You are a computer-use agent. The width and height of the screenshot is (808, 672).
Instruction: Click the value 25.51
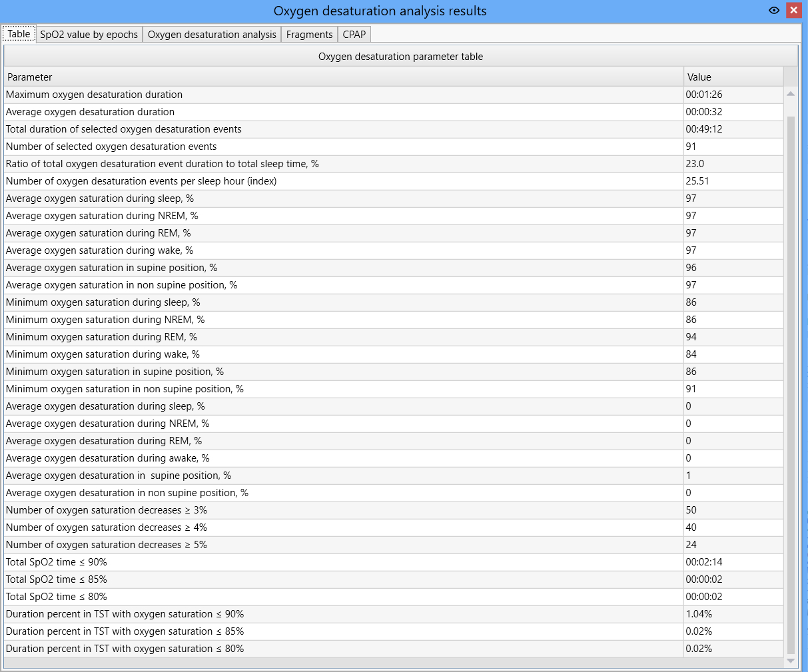pos(697,181)
